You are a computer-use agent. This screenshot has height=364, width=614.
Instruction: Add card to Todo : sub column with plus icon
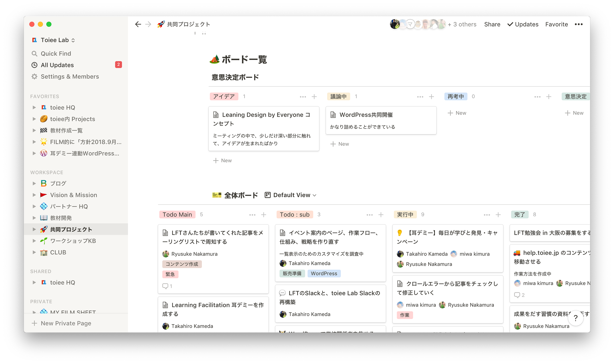point(381,215)
